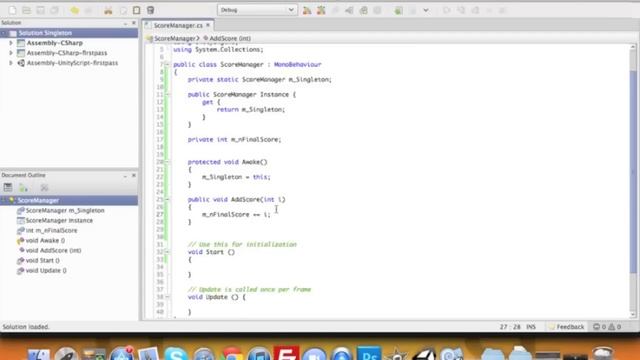Image resolution: width=640 pixels, height=360 pixels.
Task: Click the green debug icon in toolbar
Action: click(x=398, y=10)
